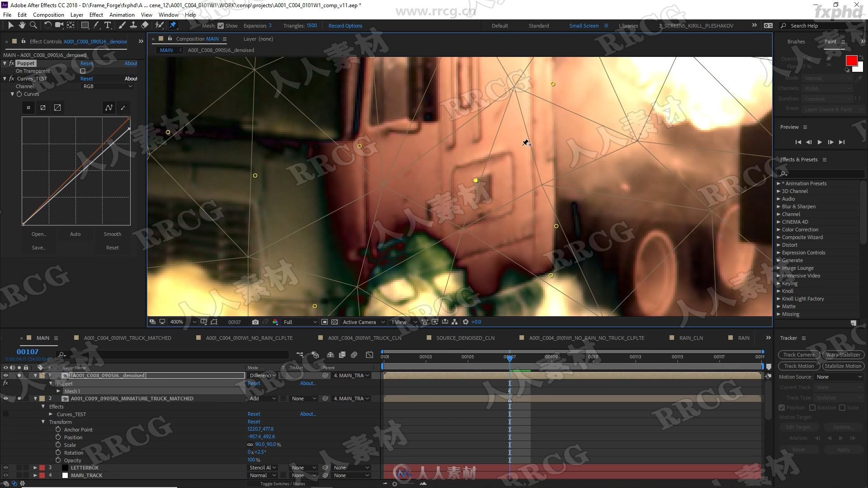Select the Clone Stamp tool
This screenshot has height=488, width=868.
pos(133,25)
